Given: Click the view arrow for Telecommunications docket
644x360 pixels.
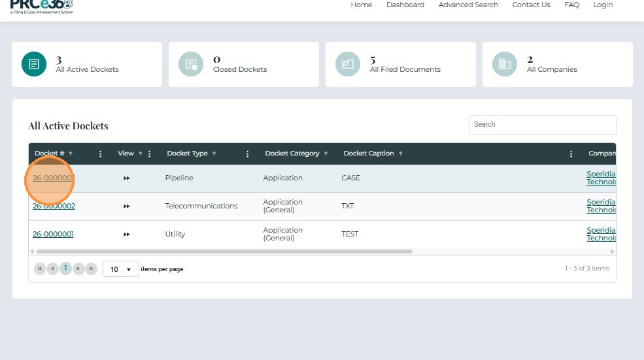Looking at the screenshot, I should coord(126,206).
